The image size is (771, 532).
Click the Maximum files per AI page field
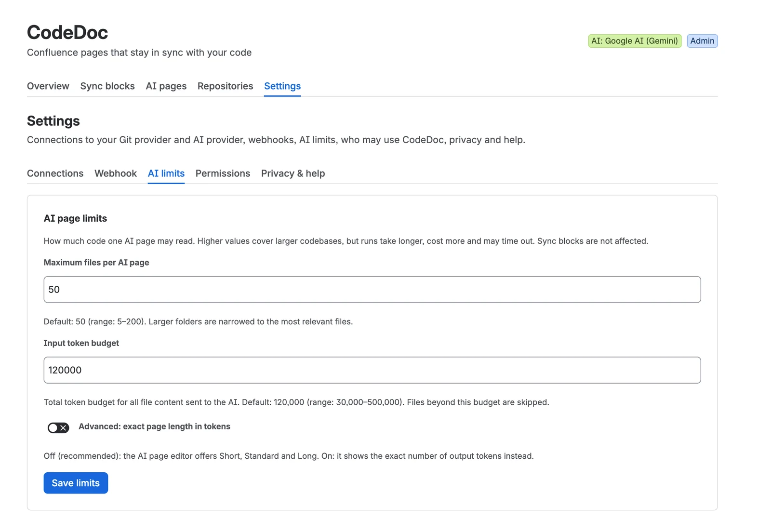pyautogui.click(x=372, y=290)
